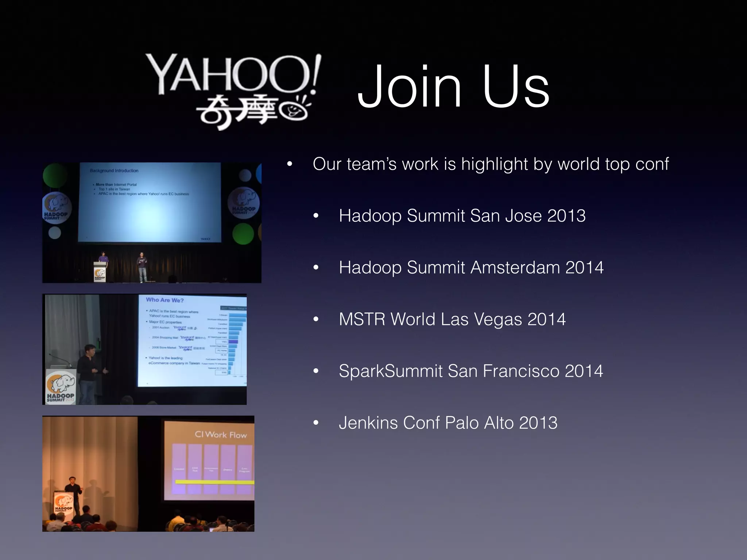
Task: Select the "Hadoop Summit San Jose 2013" bullet
Action: click(x=462, y=215)
